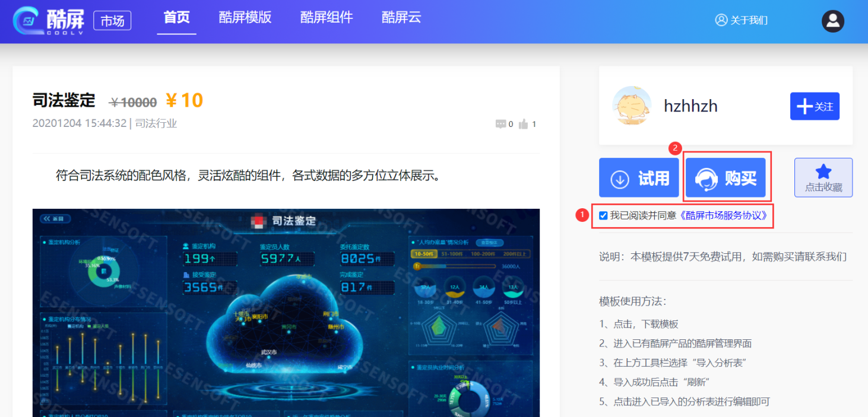Click the timestamp 20201204 15:44:32
The width and height of the screenshot is (868, 417).
80,123
